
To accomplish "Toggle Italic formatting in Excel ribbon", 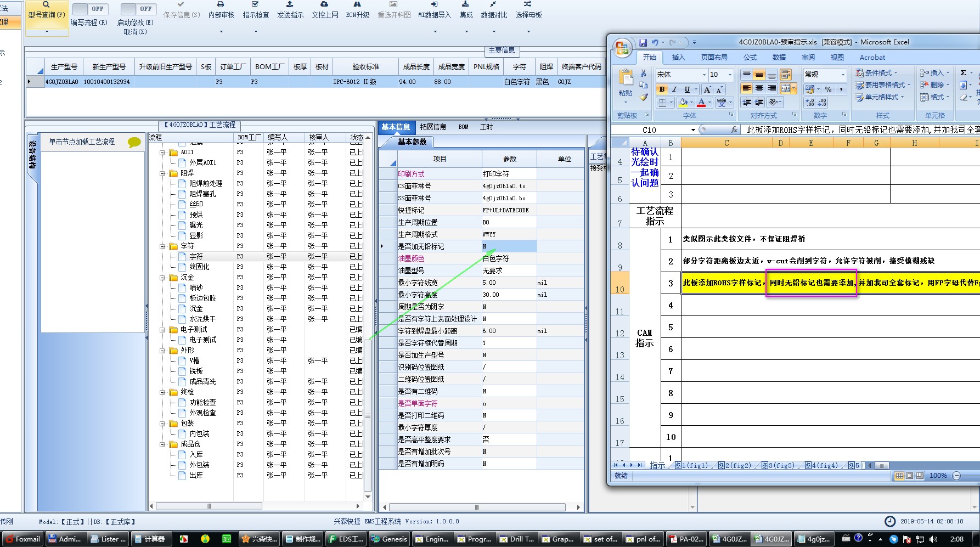I will pos(674,89).
